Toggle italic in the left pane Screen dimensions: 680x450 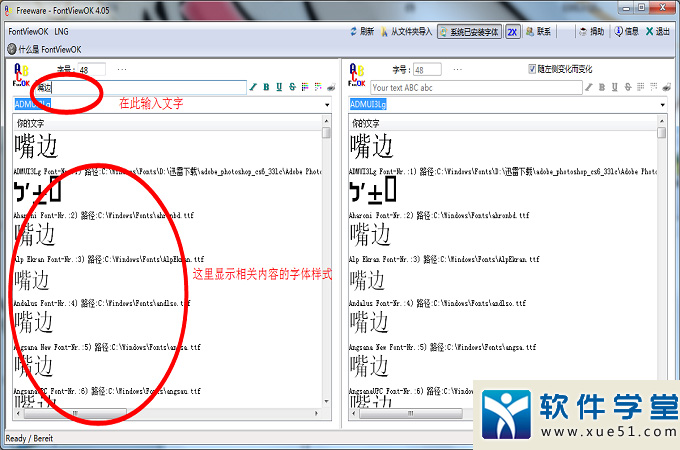pos(253,87)
